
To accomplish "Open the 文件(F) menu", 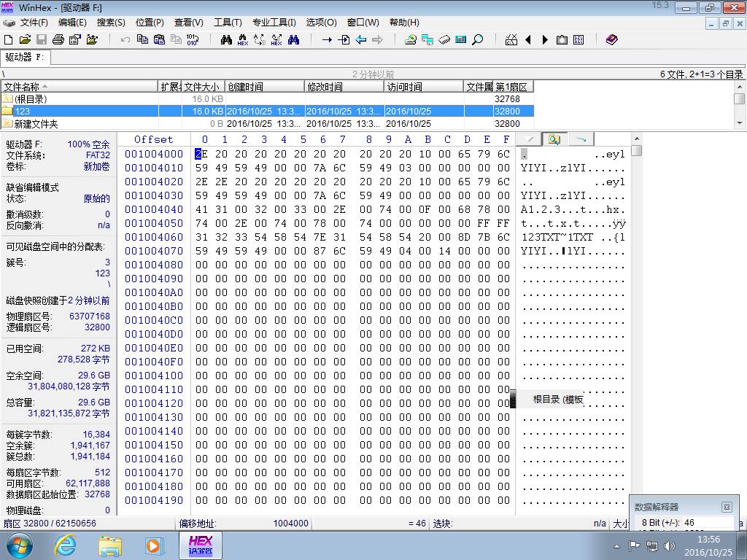I will (34, 23).
